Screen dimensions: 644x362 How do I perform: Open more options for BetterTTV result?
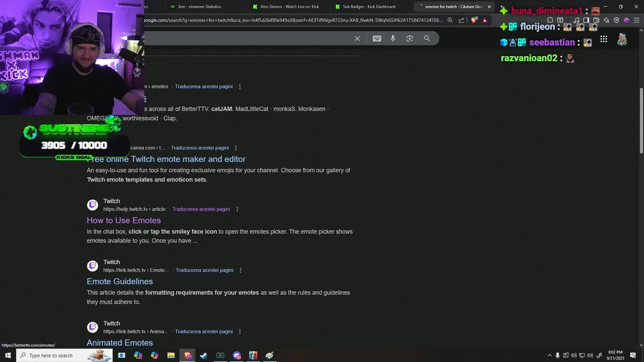pos(239,86)
